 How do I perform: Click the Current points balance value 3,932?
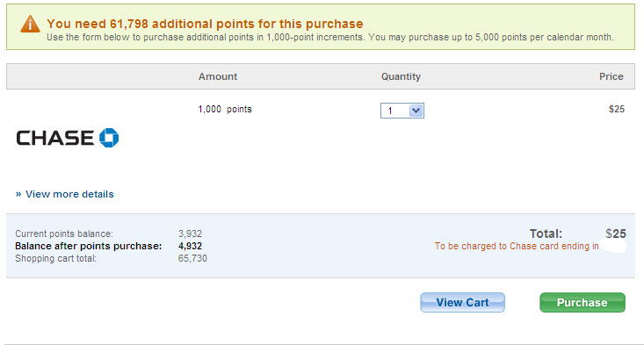pos(190,234)
